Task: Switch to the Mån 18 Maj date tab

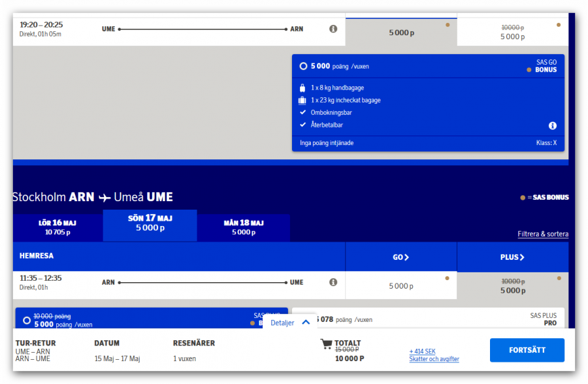Action: (x=243, y=227)
